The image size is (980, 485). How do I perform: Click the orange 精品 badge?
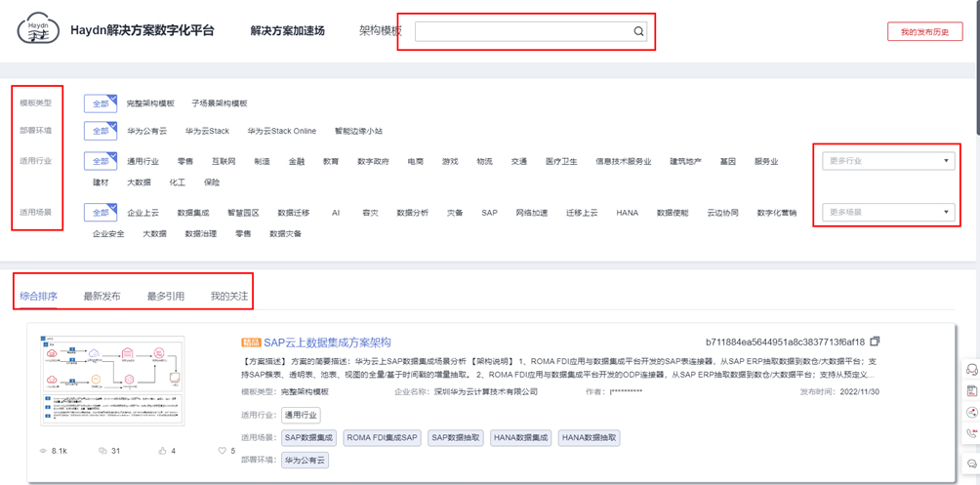click(x=251, y=343)
